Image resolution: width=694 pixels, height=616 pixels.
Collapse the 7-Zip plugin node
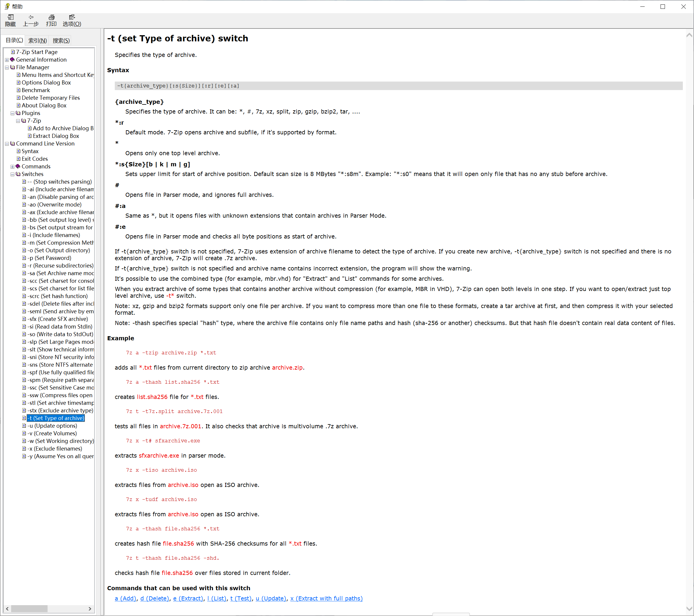tap(18, 121)
